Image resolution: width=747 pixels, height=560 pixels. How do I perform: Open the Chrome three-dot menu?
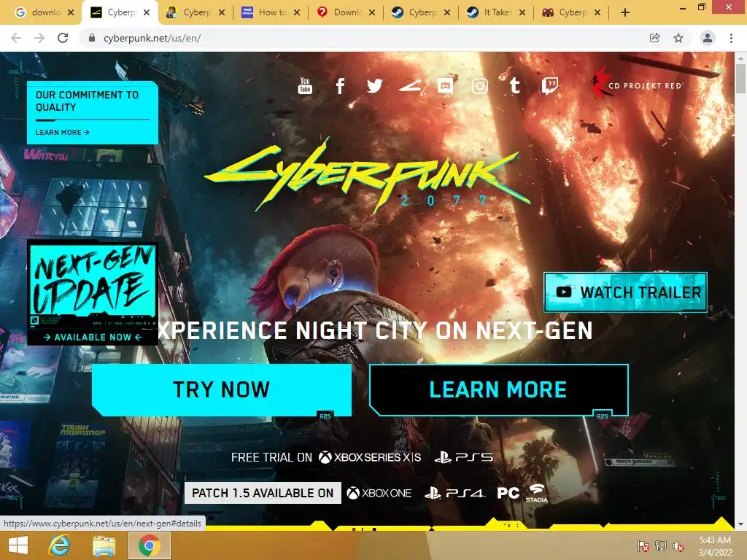(x=731, y=38)
